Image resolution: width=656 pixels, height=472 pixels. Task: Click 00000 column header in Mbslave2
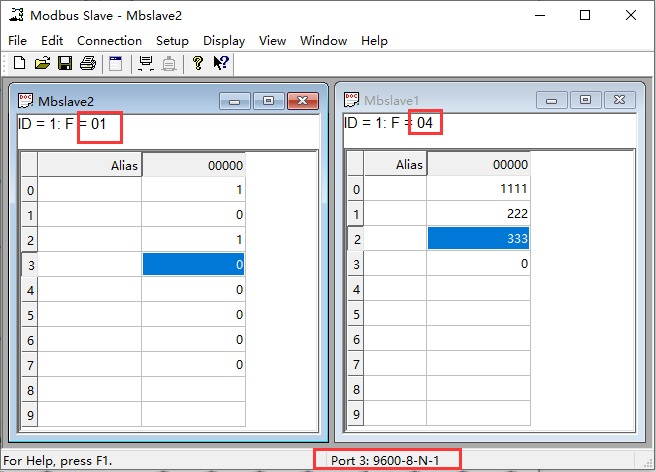point(193,165)
